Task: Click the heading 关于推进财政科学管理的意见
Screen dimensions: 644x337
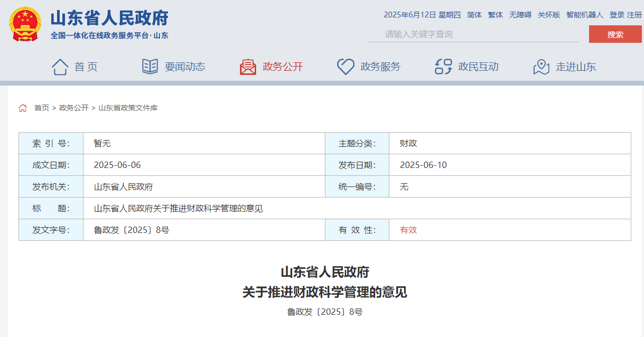Action: tap(325, 292)
